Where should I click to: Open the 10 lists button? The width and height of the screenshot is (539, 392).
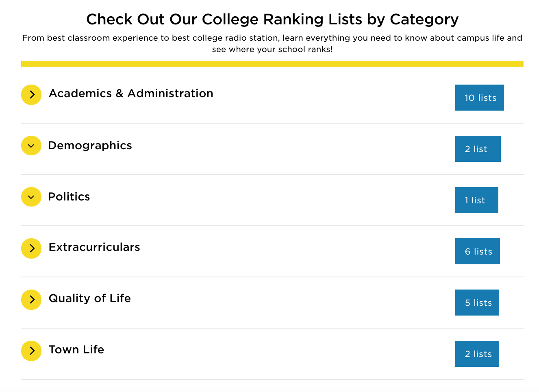pyautogui.click(x=480, y=98)
